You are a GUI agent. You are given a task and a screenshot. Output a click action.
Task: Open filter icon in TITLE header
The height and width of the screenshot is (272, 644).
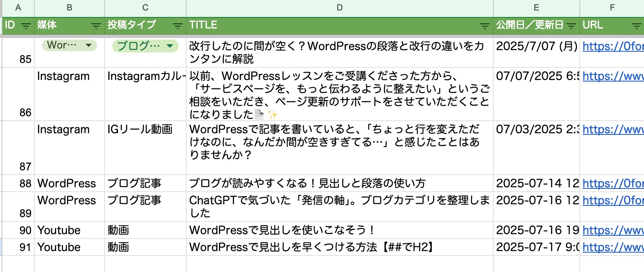[x=484, y=26]
